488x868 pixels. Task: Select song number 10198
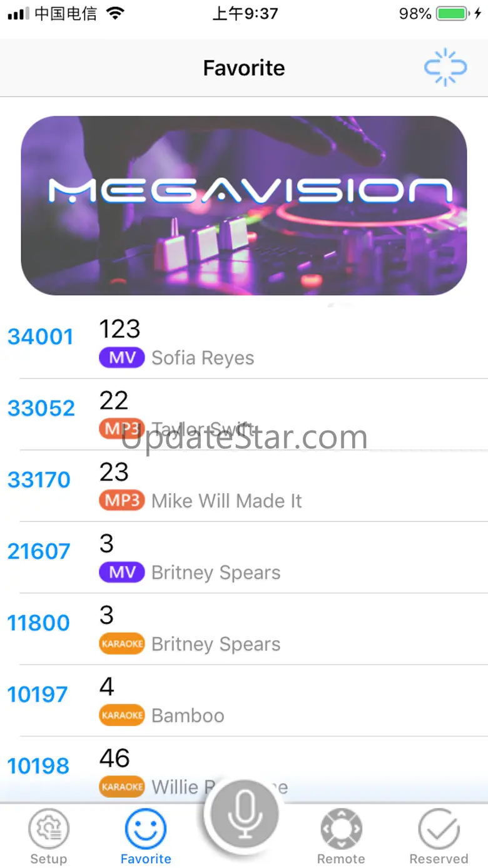tap(39, 767)
